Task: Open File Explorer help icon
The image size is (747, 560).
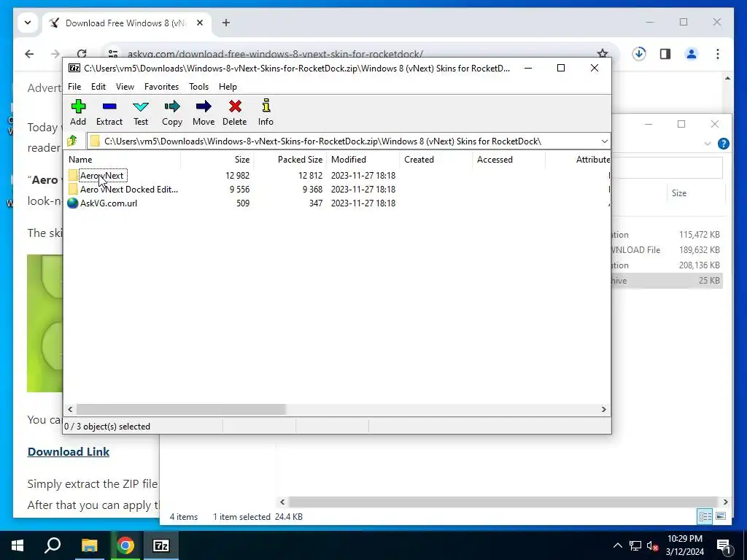Action: (723, 144)
